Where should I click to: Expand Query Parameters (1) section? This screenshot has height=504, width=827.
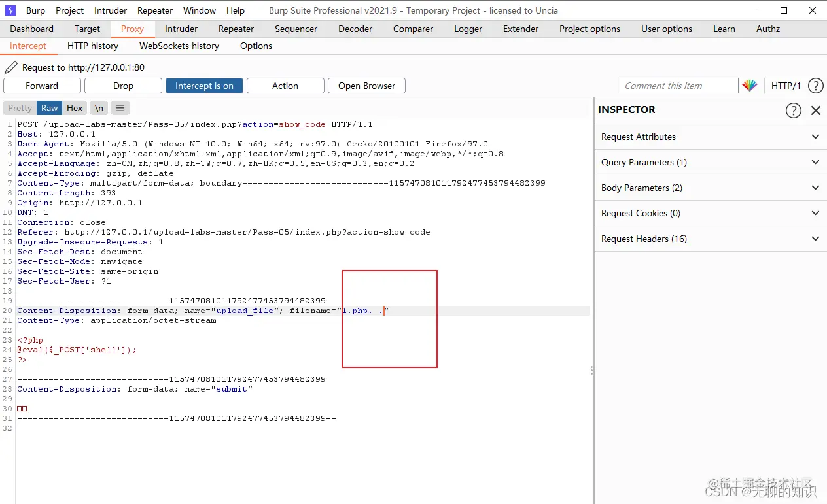(710, 162)
